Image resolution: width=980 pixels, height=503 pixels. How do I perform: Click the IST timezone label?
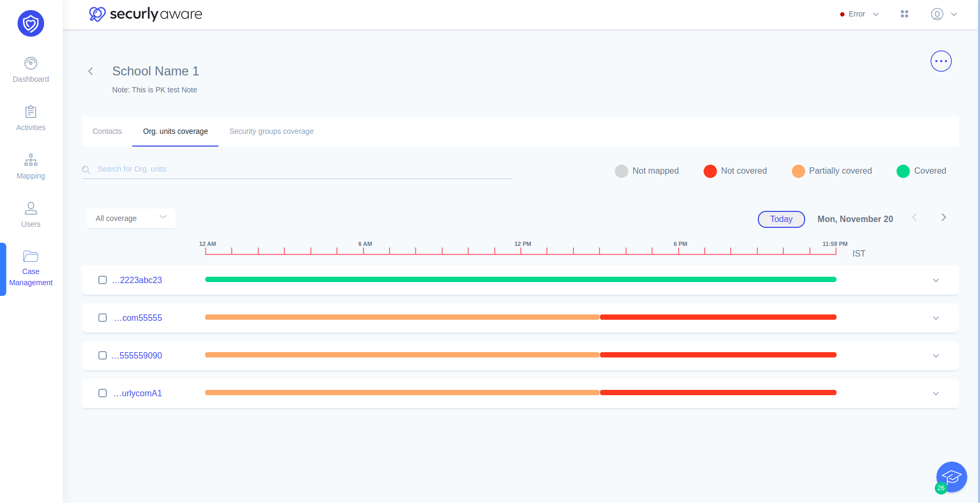pos(859,253)
